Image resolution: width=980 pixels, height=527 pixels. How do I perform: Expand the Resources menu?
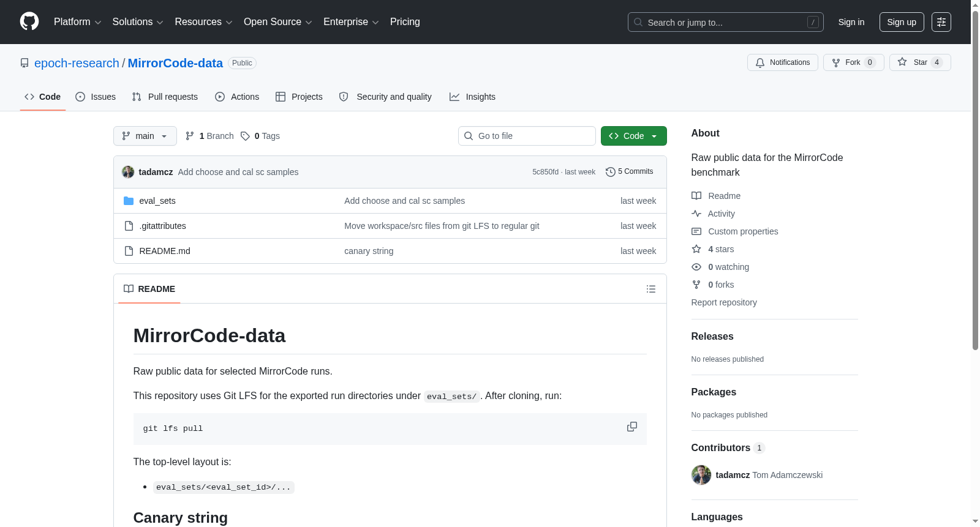point(203,22)
